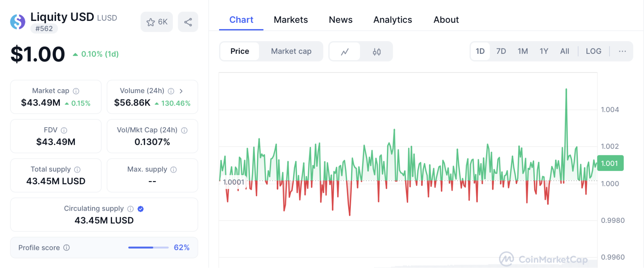This screenshot has width=644, height=268.
Task: Select the All time range
Action: coord(564,51)
